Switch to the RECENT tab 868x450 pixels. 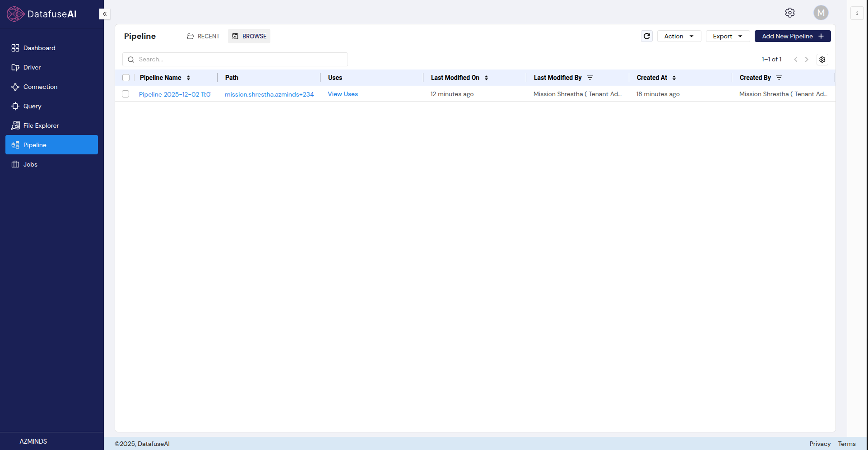(203, 36)
